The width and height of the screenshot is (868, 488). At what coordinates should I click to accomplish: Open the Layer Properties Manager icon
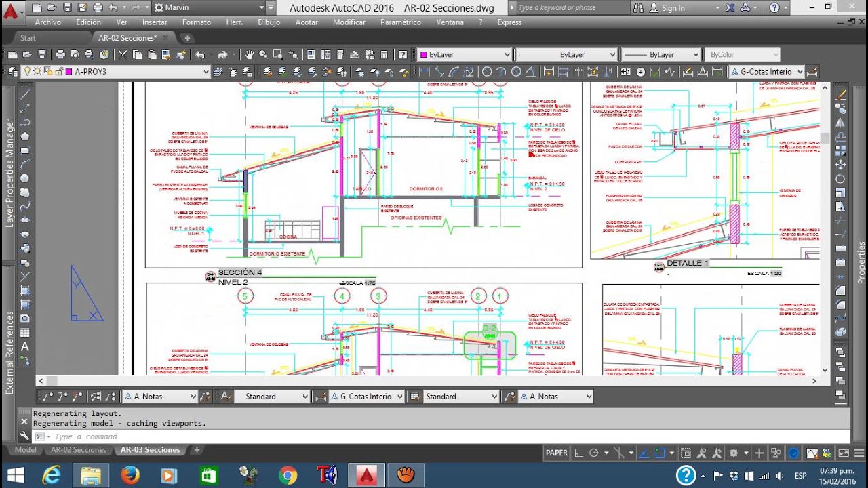click(x=12, y=71)
